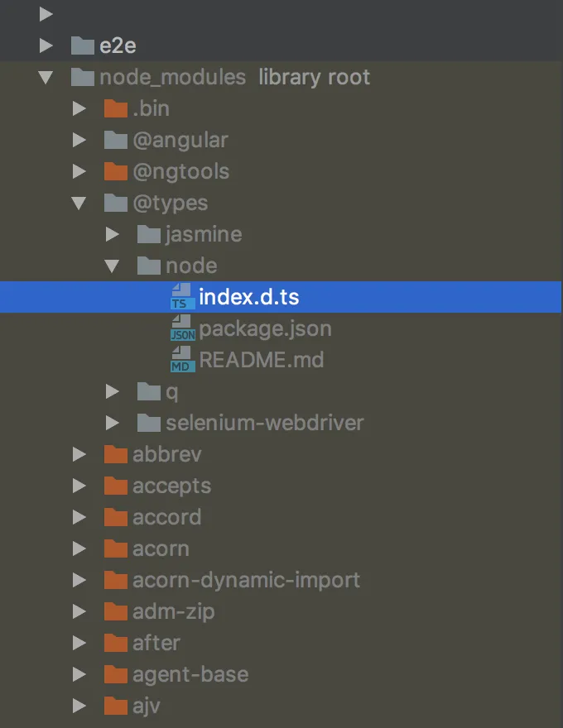The width and height of the screenshot is (563, 728).
Task: Collapse the node folder arrow
Action: point(112,266)
